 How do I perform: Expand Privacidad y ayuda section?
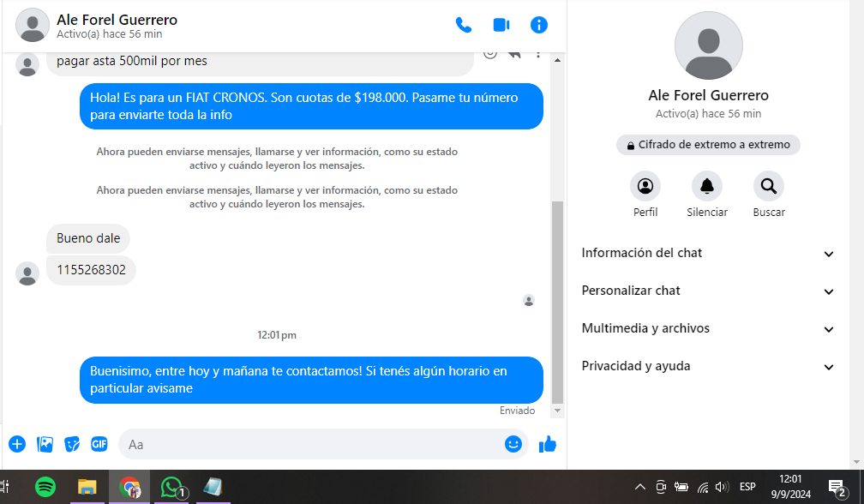click(708, 366)
